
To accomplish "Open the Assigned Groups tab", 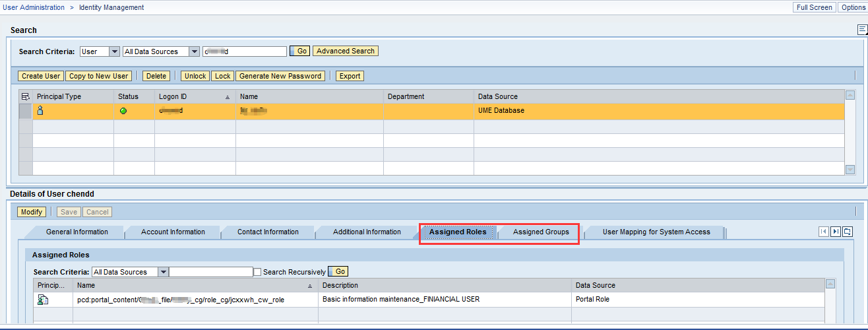I will click(x=541, y=232).
